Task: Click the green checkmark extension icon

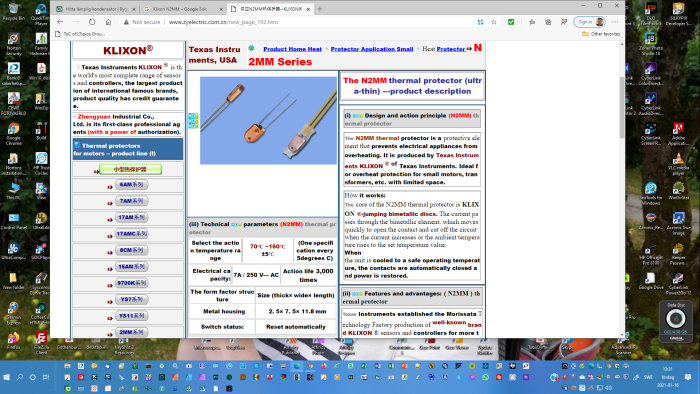Action: point(511,22)
